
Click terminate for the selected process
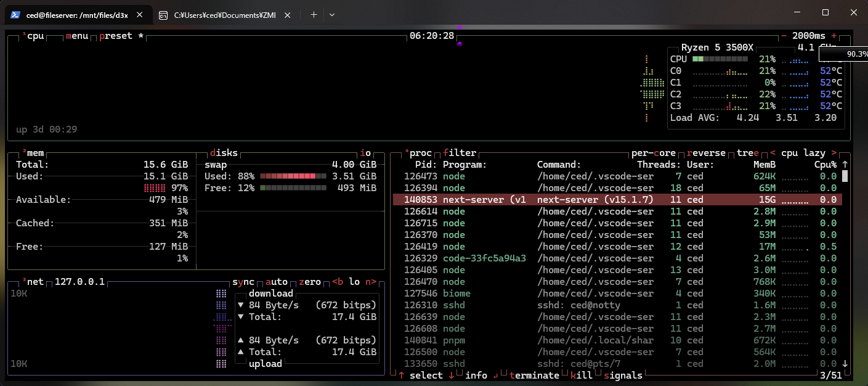point(534,376)
